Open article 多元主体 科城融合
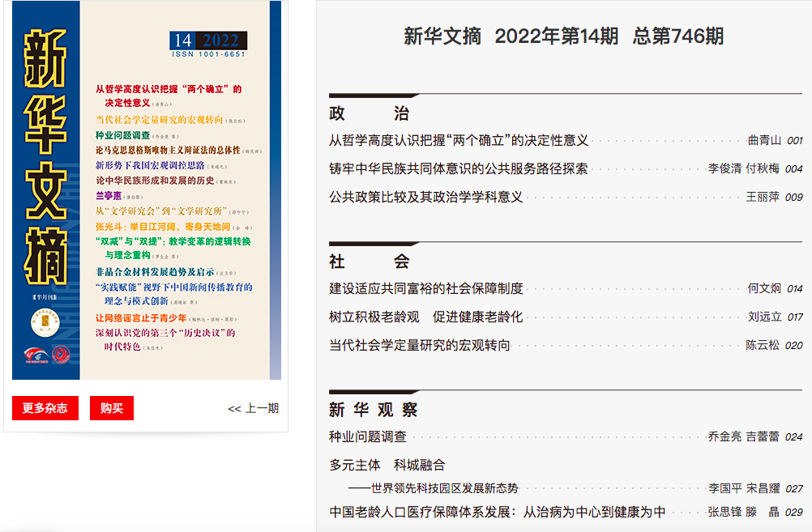Screen dimensions: 812x532 tap(387, 466)
